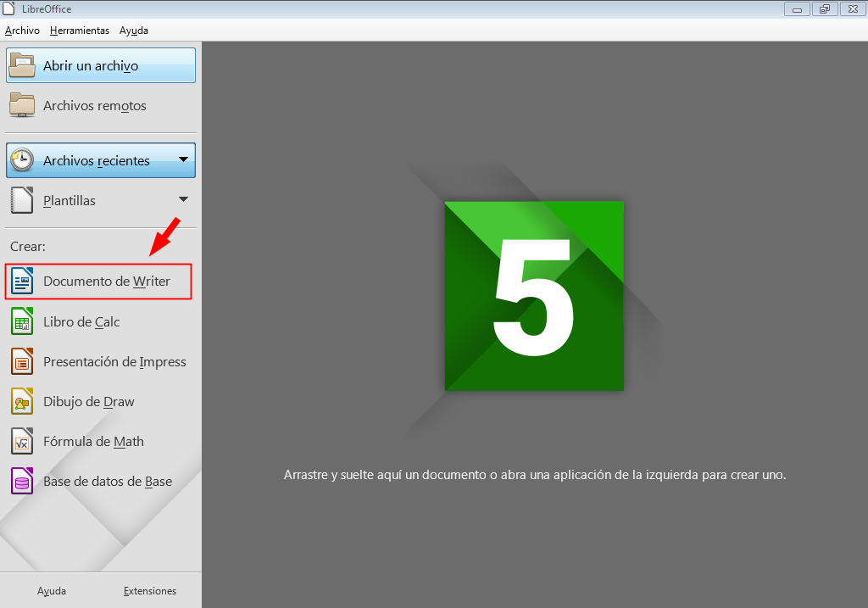
Task: Open the Herramientas menu
Action: point(79,31)
